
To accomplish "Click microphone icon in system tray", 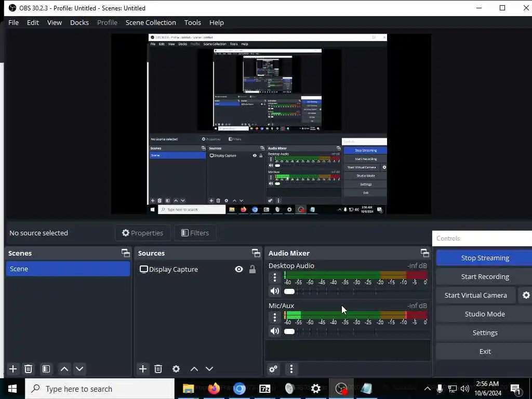I will (x=440, y=389).
